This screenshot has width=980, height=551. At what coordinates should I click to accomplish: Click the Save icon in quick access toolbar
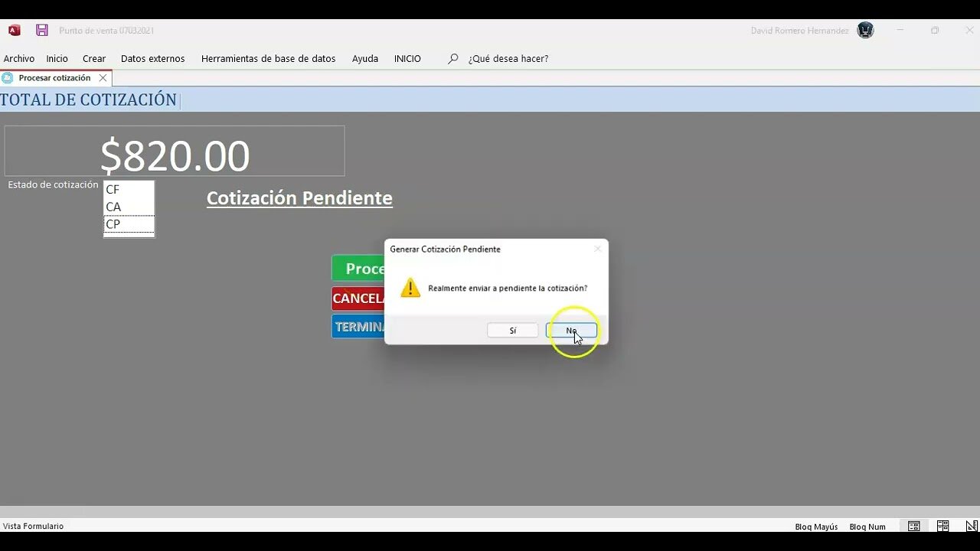42,31
